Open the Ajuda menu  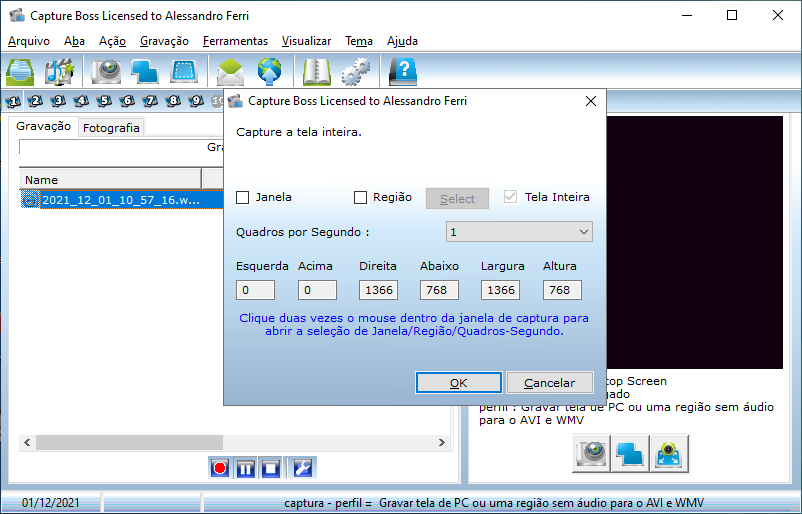(x=402, y=41)
